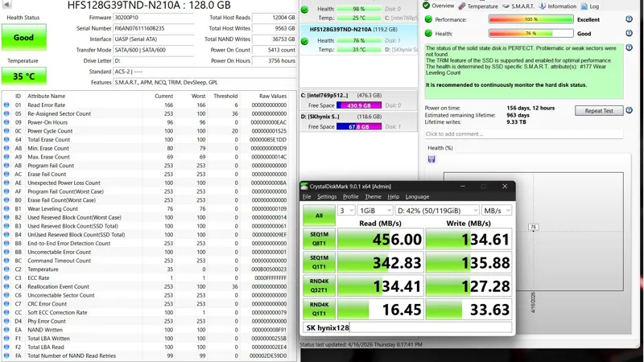The height and width of the screenshot is (362, 644).
Task: Open File menu in CrystalDiskMark
Action: 307,196
